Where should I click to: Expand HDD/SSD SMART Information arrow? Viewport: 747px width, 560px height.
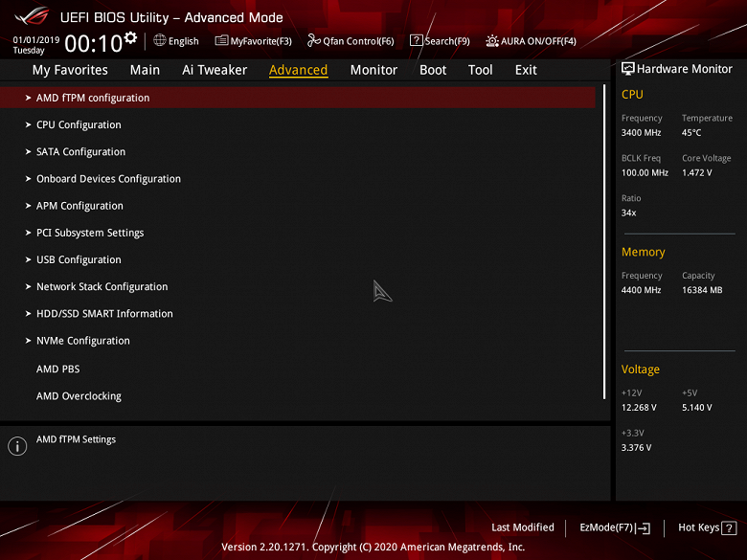click(28, 314)
